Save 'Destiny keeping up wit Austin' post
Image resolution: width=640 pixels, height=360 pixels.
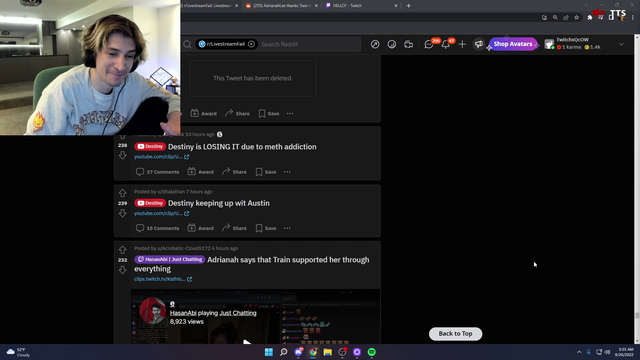click(x=266, y=228)
